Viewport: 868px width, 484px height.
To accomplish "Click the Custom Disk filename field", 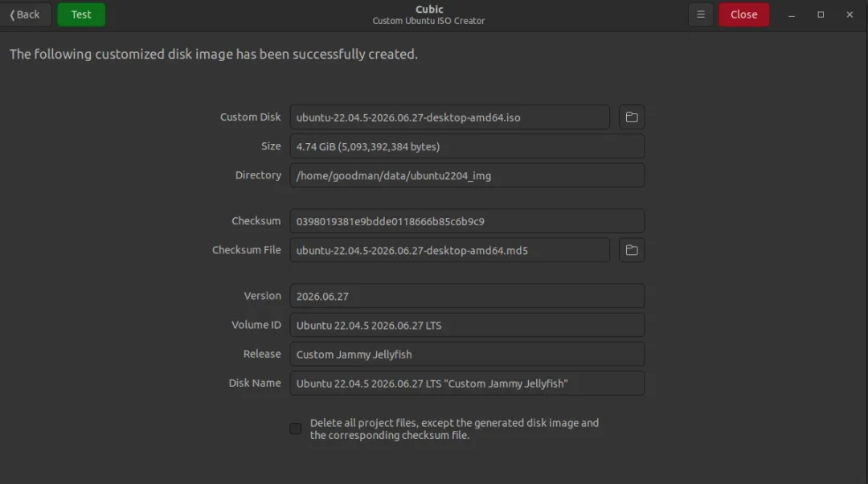I will click(449, 117).
